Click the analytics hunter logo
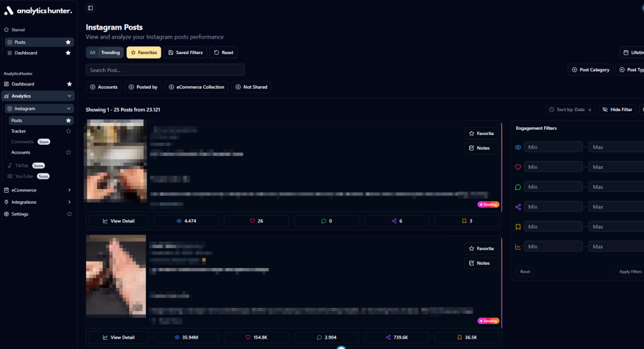 coord(38,11)
